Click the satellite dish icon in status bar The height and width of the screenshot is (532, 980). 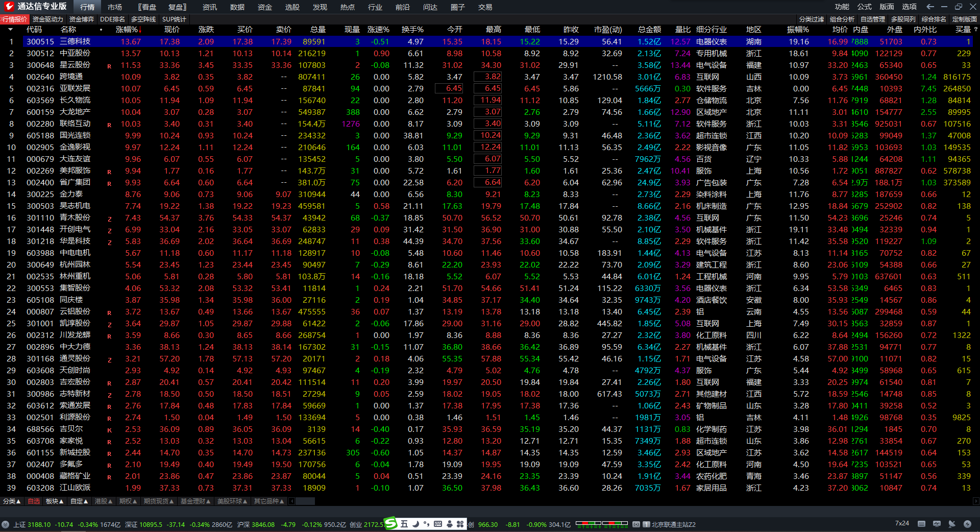pos(952,524)
